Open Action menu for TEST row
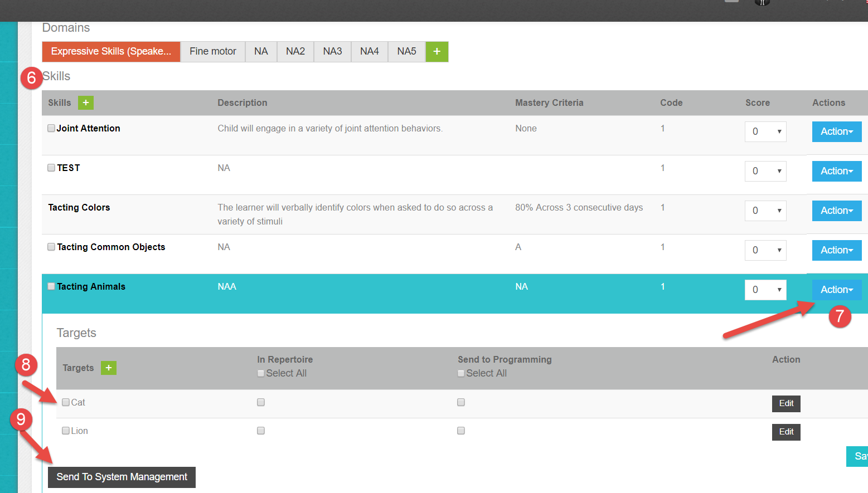The height and width of the screenshot is (493, 868). point(837,171)
